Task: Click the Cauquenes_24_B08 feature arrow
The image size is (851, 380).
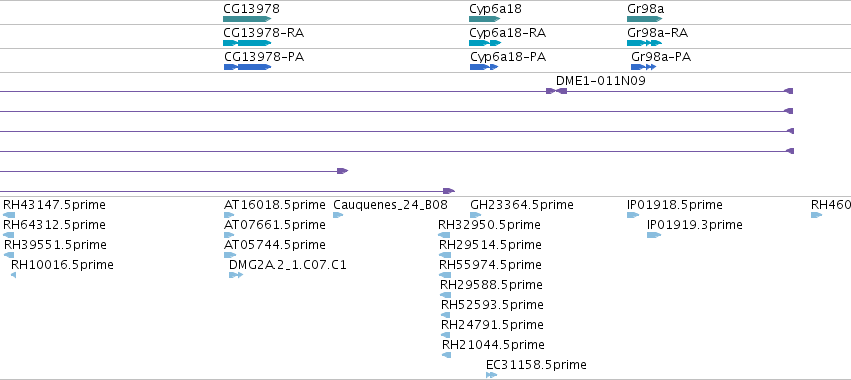Action: click(x=338, y=215)
